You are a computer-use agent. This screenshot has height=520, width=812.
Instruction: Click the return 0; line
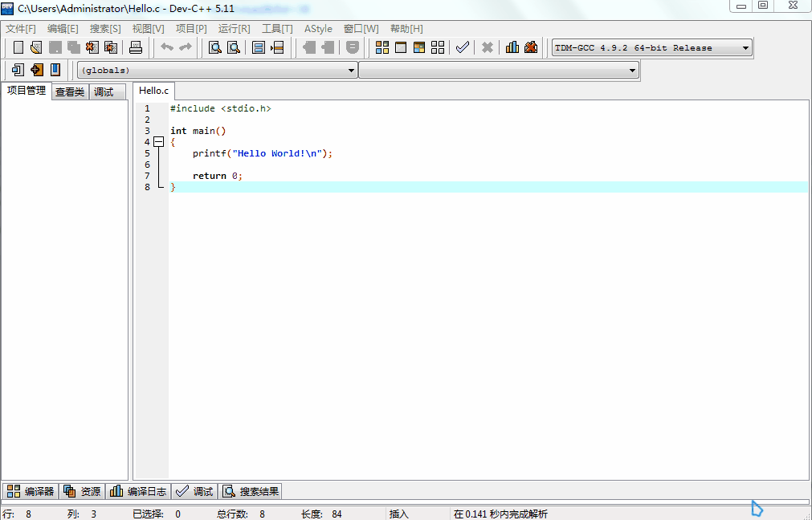[218, 176]
